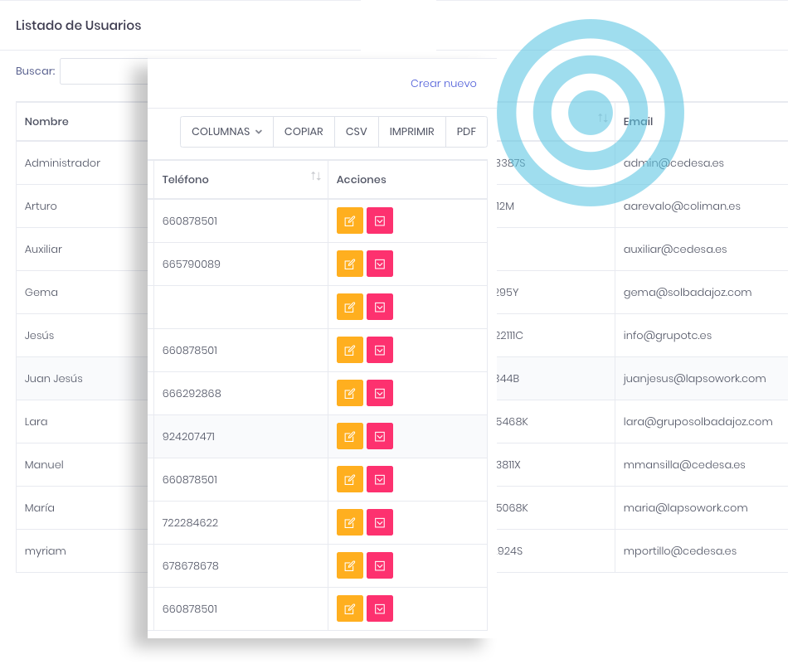Screen dimensions: 812x664
Task: Click edit icon in the empty phone row
Action: 349,308
